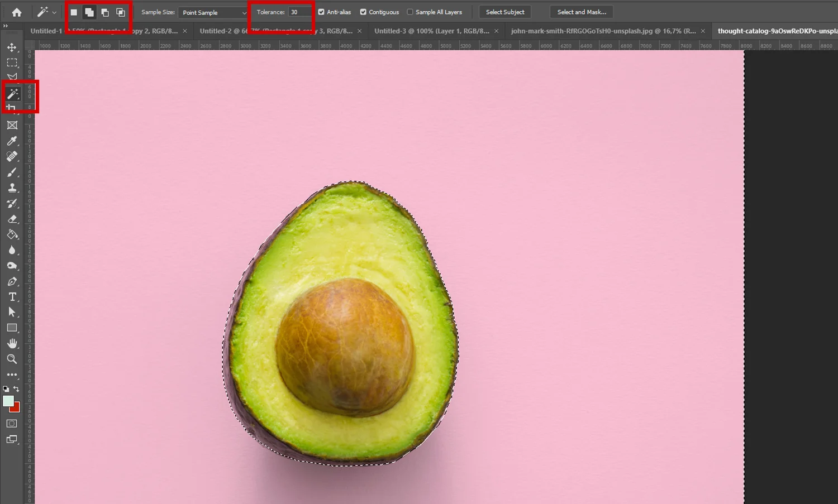Select the Magic Wand tool
838x504 pixels.
tap(12, 94)
